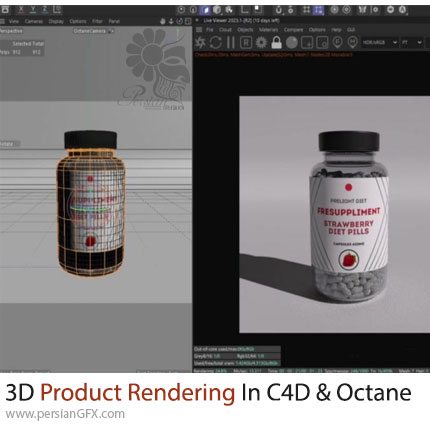This screenshot has height=427, width=430.
Task: Click the last round icon on the top toolbar
Action: click(402, 10)
